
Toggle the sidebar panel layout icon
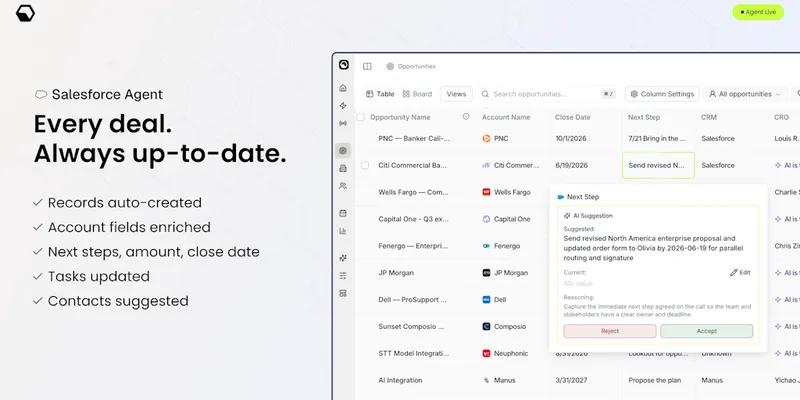(x=367, y=66)
